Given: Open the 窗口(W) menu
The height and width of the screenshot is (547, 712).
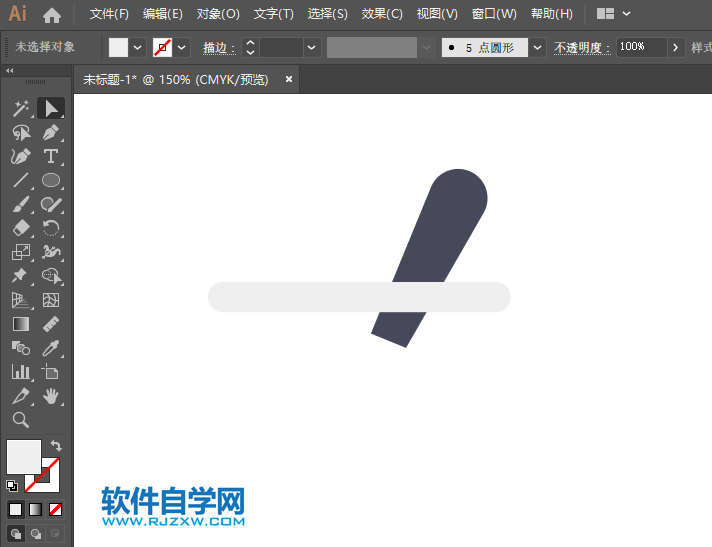Looking at the screenshot, I should click(494, 14).
